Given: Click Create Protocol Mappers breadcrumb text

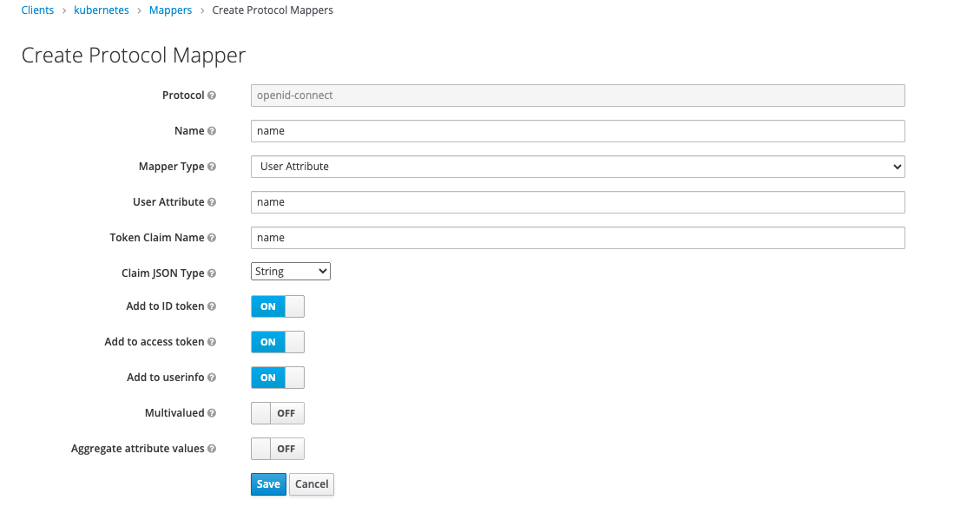Looking at the screenshot, I should pyautogui.click(x=273, y=10).
